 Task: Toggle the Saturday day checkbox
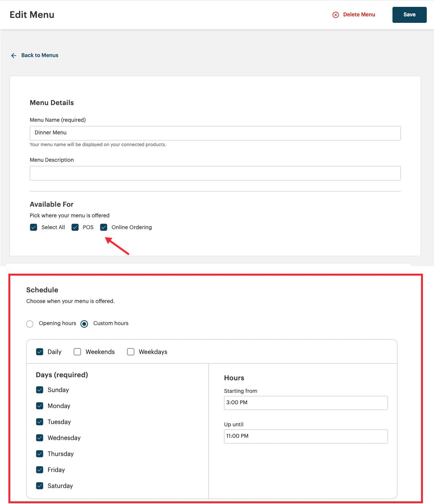[40, 486]
